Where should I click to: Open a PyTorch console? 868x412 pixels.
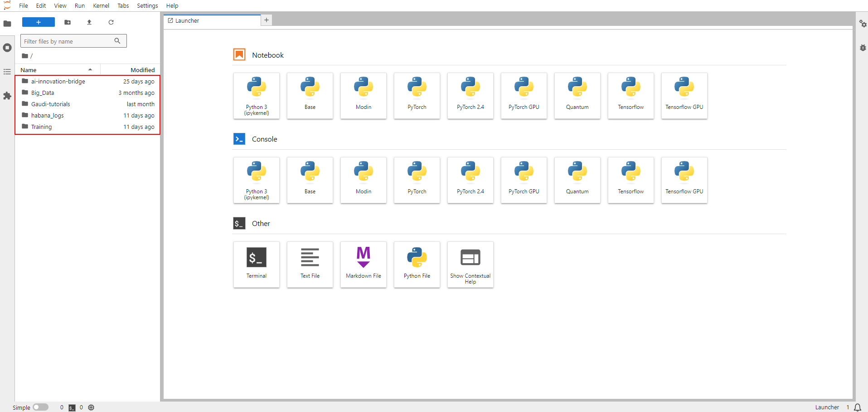point(417,180)
